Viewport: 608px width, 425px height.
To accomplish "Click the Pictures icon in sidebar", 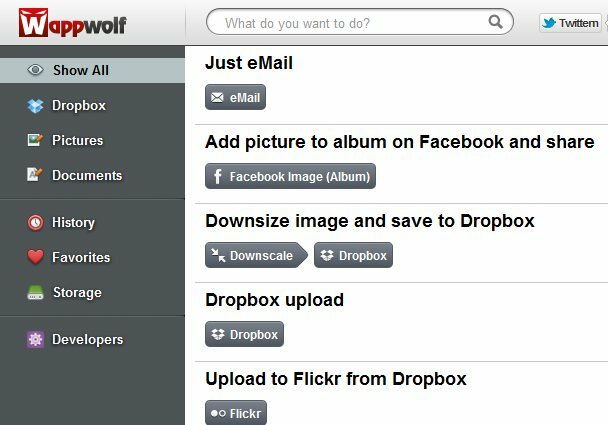I will tap(35, 140).
